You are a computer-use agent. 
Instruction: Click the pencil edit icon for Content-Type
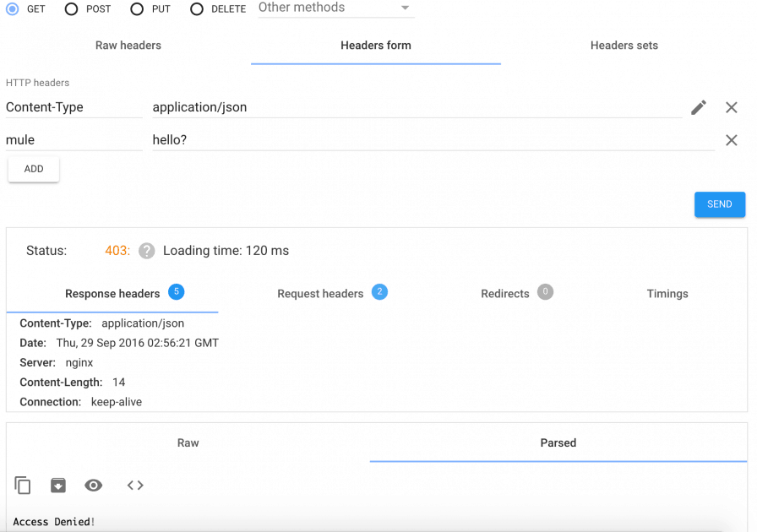pos(699,107)
